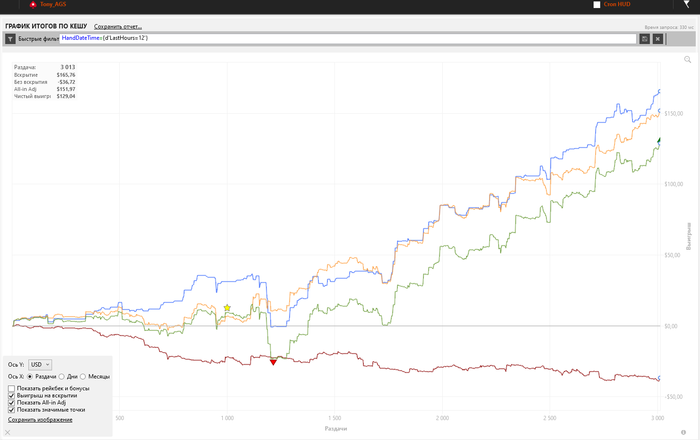Screen dimensions: 700x440
Task: Select the Месяцы X-axis radio button
Action: click(x=83, y=377)
